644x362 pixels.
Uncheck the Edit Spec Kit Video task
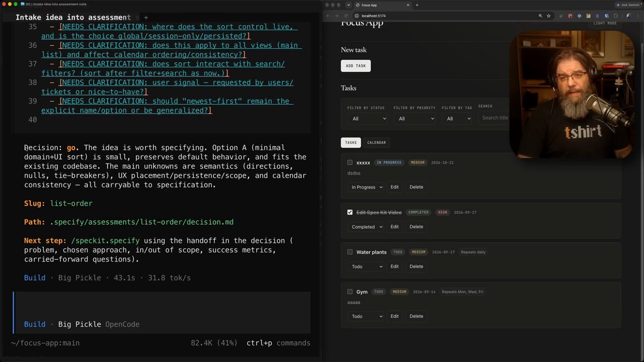pyautogui.click(x=350, y=212)
